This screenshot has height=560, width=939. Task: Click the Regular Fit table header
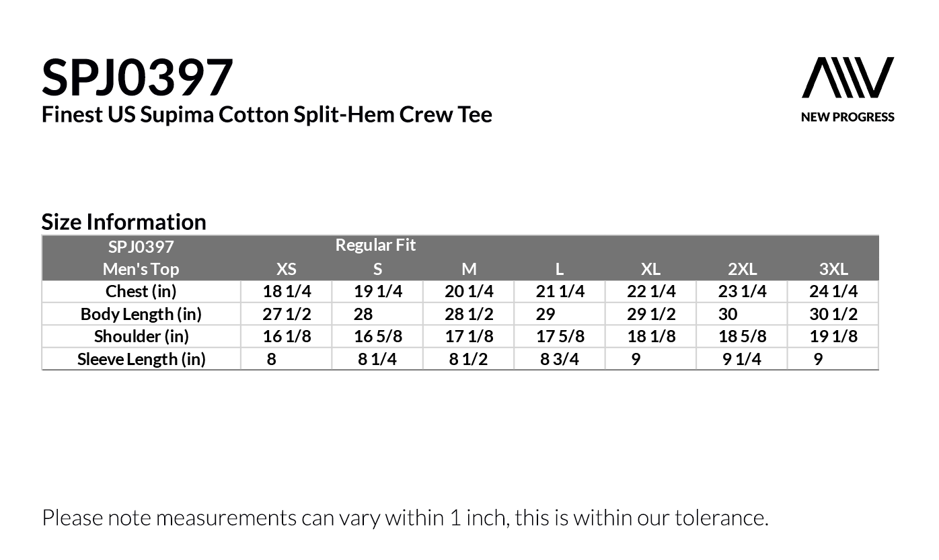click(375, 245)
